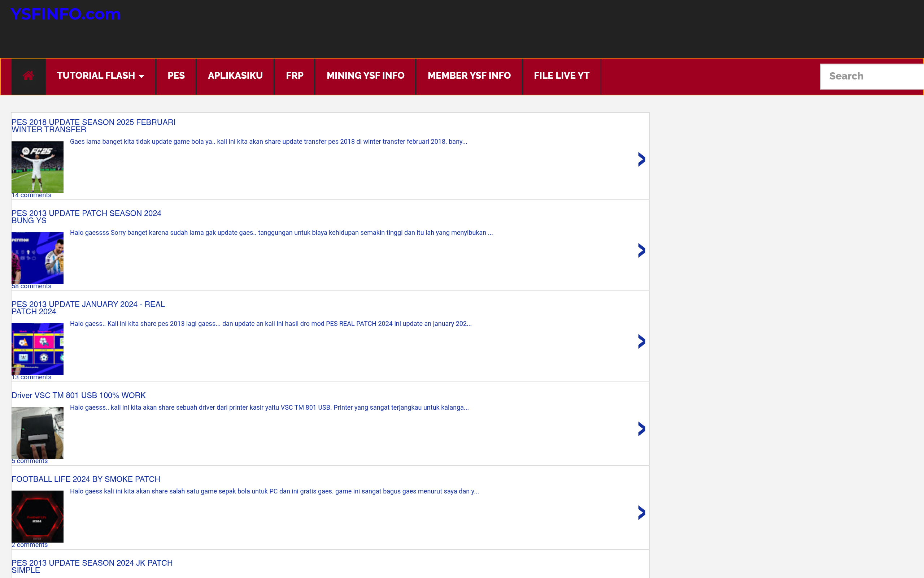Screen dimensions: 924x578
Task: Focus the Search input field
Action: pyautogui.click(x=872, y=77)
